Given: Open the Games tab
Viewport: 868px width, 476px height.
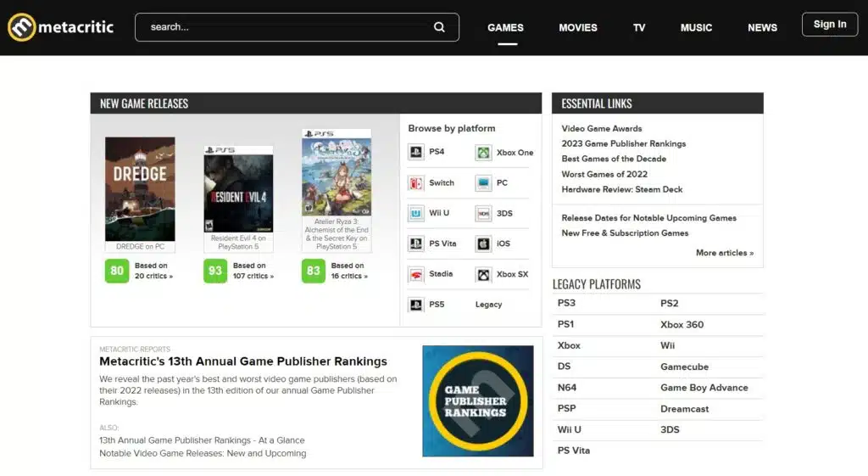Looking at the screenshot, I should pos(505,28).
